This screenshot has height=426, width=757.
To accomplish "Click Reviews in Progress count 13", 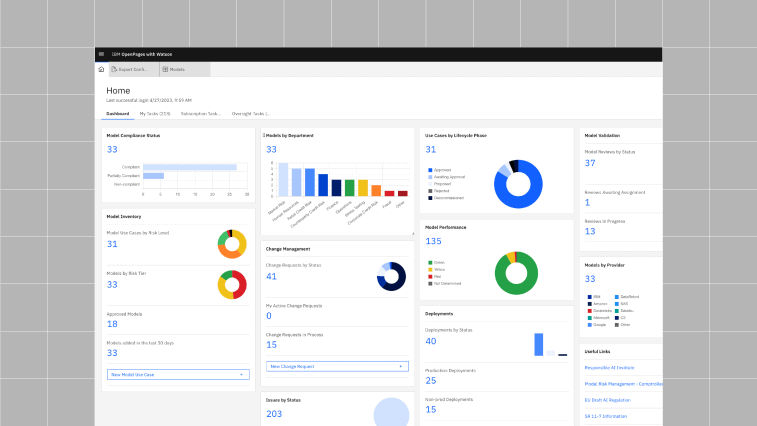I will click(590, 231).
